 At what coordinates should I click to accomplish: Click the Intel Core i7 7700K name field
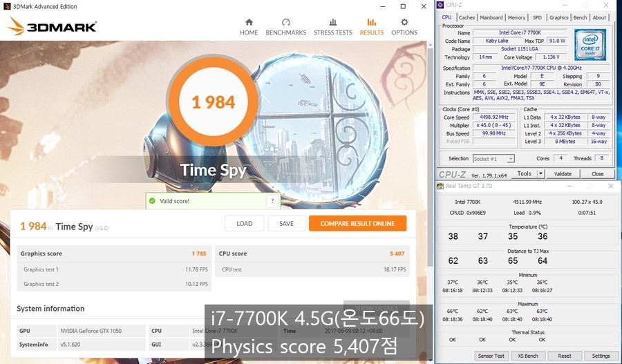tap(520, 32)
